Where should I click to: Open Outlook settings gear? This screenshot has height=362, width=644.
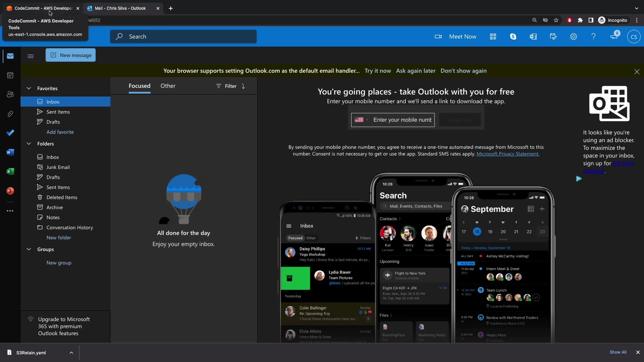[x=573, y=37]
